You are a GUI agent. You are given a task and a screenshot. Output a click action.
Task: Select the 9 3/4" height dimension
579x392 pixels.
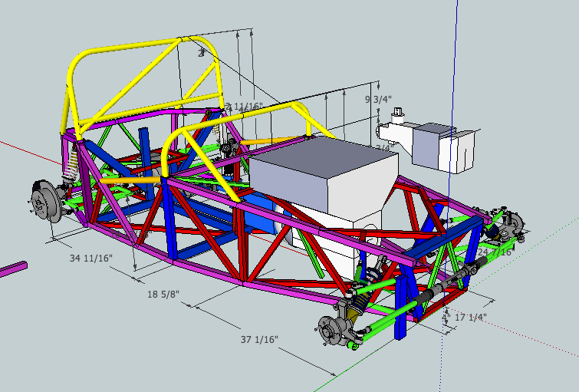tap(377, 100)
